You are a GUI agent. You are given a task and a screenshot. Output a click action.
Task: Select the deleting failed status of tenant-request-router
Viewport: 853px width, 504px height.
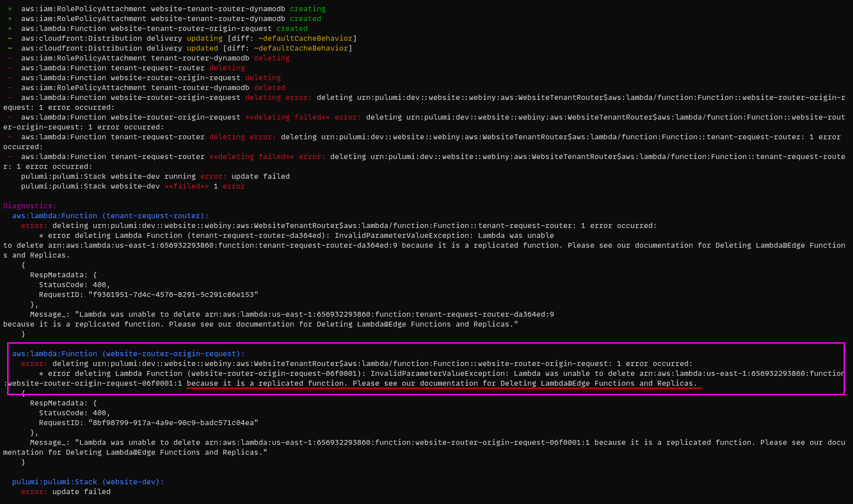tap(251, 156)
